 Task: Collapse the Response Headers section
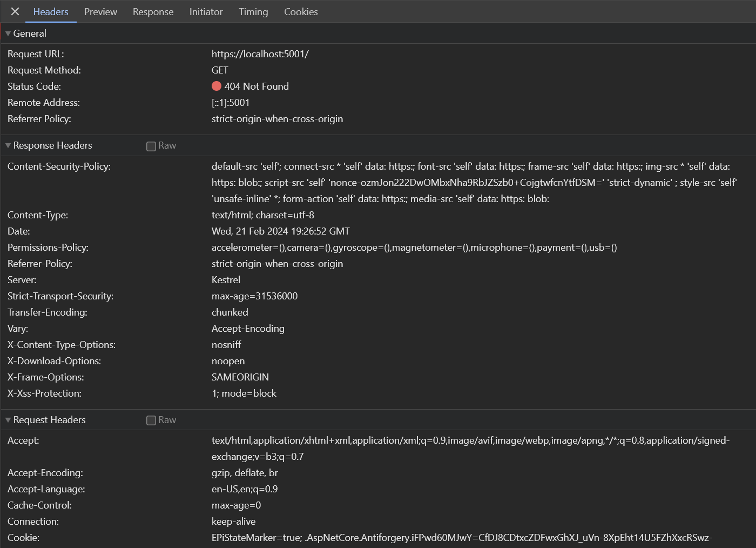(8, 145)
